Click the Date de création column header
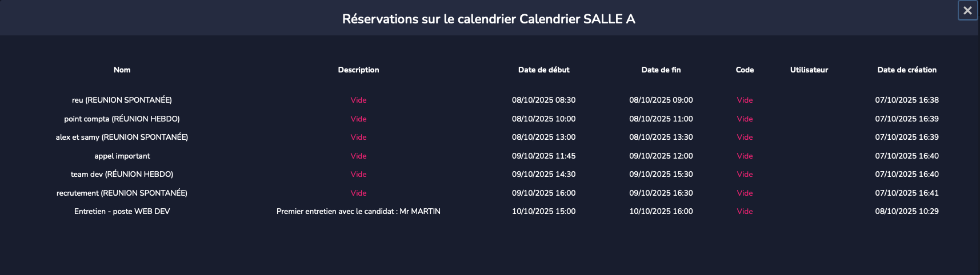980x275 pixels. (x=907, y=70)
